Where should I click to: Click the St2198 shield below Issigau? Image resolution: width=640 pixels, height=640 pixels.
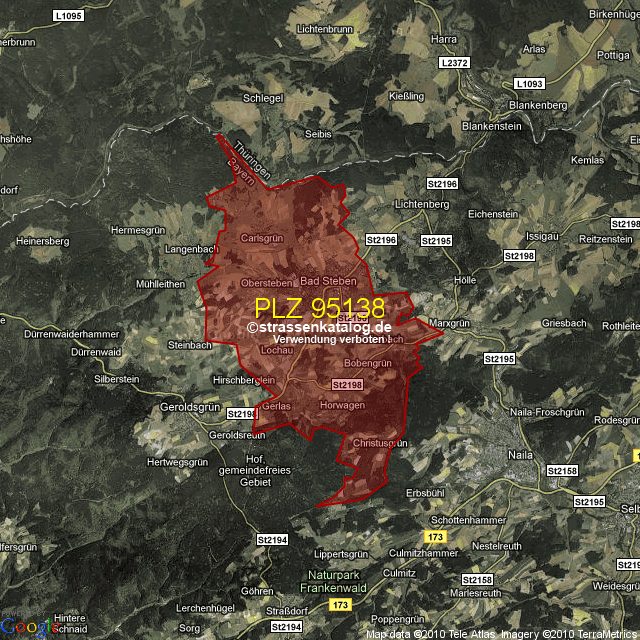(x=520, y=256)
